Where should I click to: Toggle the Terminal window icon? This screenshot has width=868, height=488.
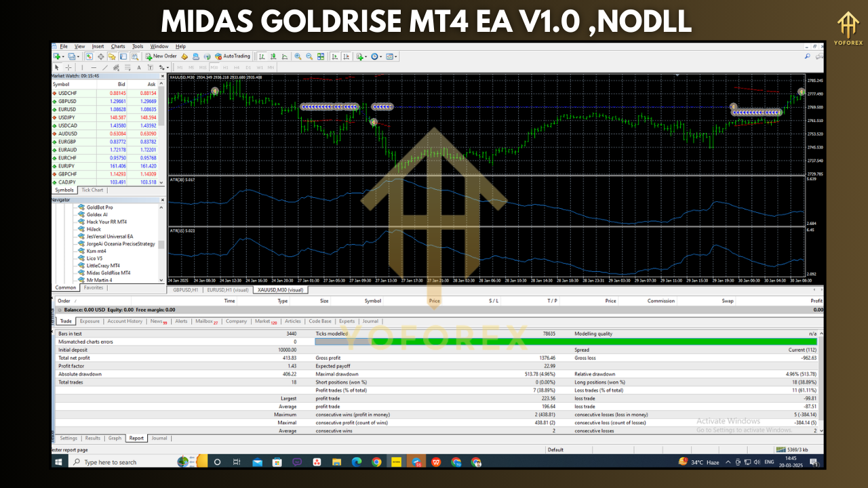[123, 56]
